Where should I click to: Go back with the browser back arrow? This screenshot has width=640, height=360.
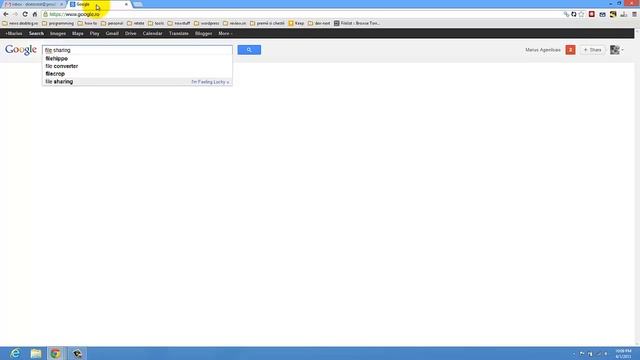pyautogui.click(x=6, y=14)
